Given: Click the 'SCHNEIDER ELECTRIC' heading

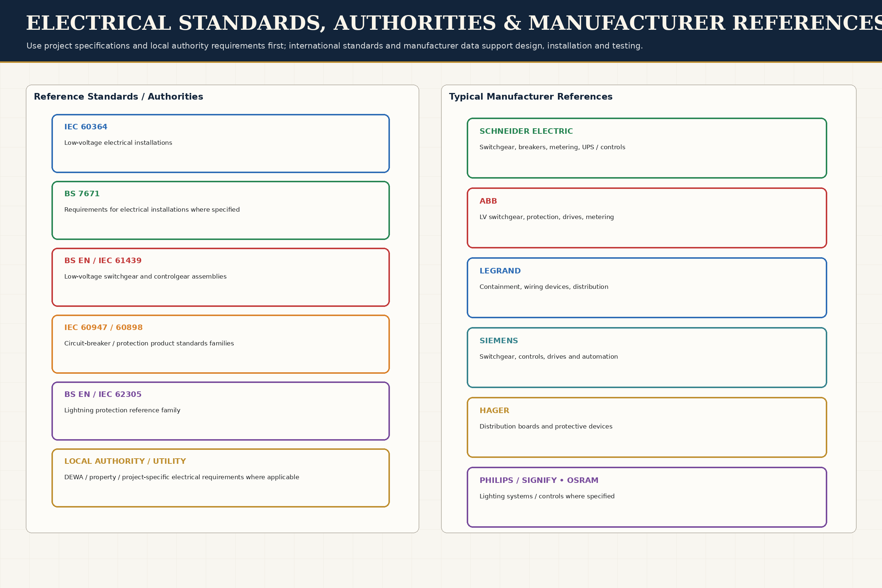Looking at the screenshot, I should [526, 131].
